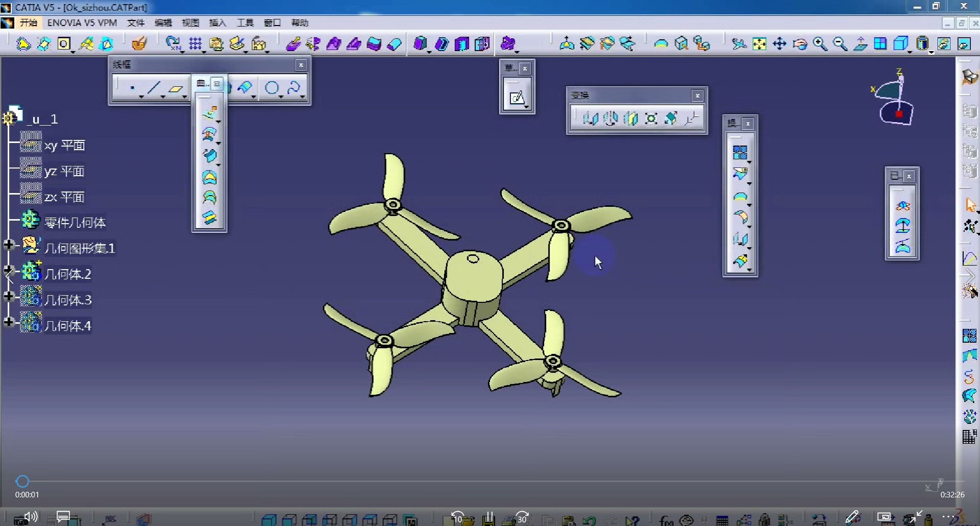Screen dimensions: 980x526
Task: Select the Pan tool
Action: 779,44
